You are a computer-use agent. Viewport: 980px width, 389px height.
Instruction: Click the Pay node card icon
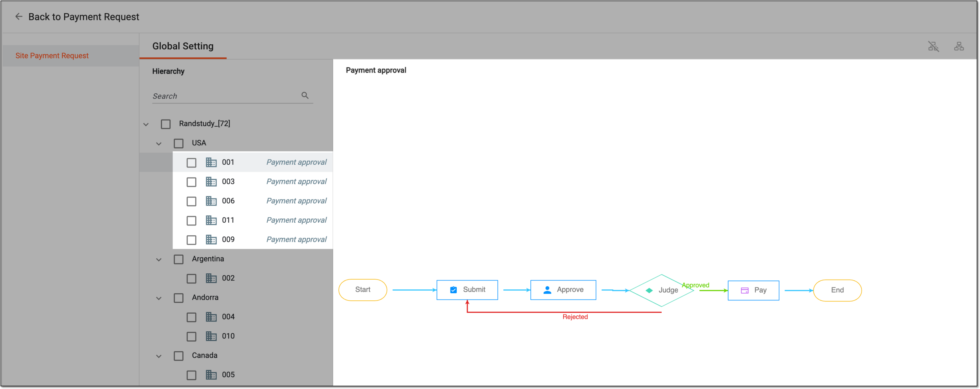[745, 291]
